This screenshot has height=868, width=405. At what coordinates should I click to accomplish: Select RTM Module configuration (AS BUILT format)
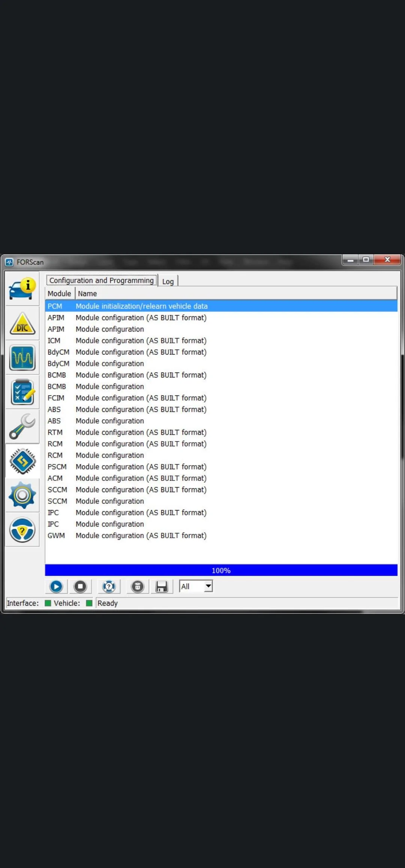[221, 432]
